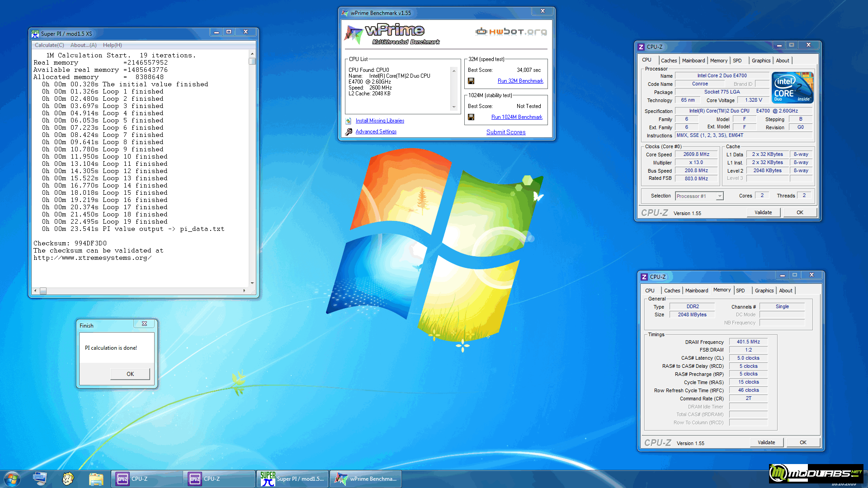This screenshot has width=868, height=488.
Task: Open the Advanced Settings link in wPrime
Action: (x=376, y=131)
